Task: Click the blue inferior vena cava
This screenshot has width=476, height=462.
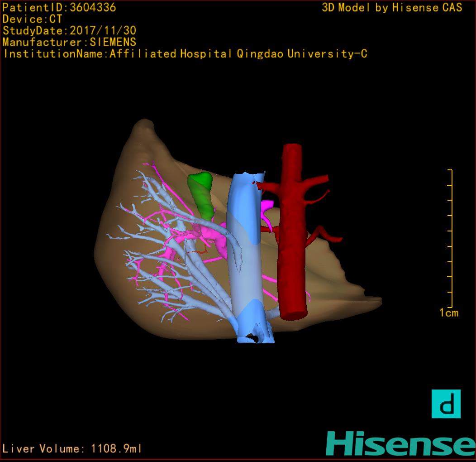Action: tap(244, 254)
